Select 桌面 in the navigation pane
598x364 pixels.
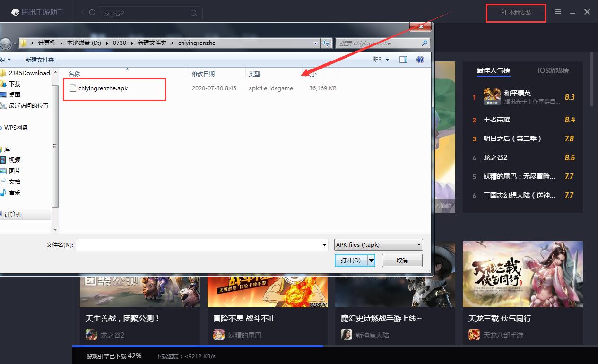pos(14,95)
